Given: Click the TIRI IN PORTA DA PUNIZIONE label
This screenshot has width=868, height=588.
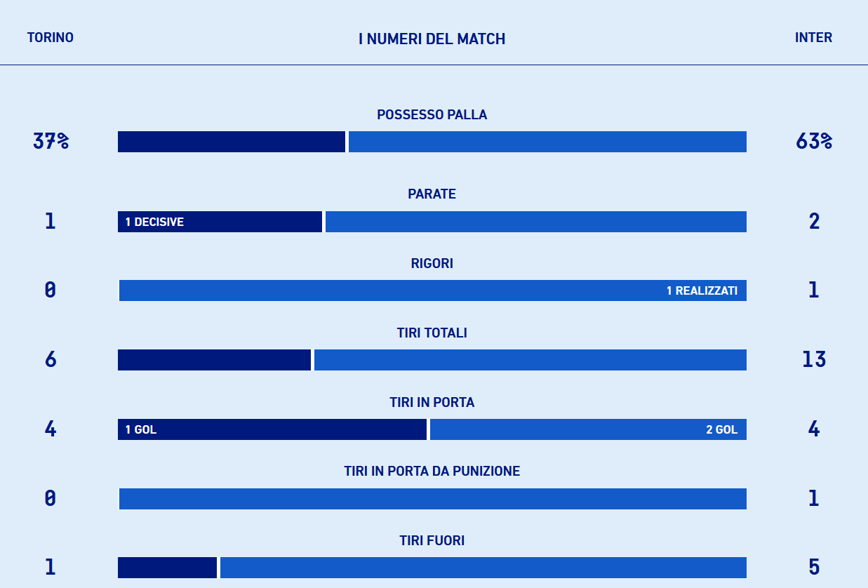Looking at the screenshot, I should tap(432, 472).
